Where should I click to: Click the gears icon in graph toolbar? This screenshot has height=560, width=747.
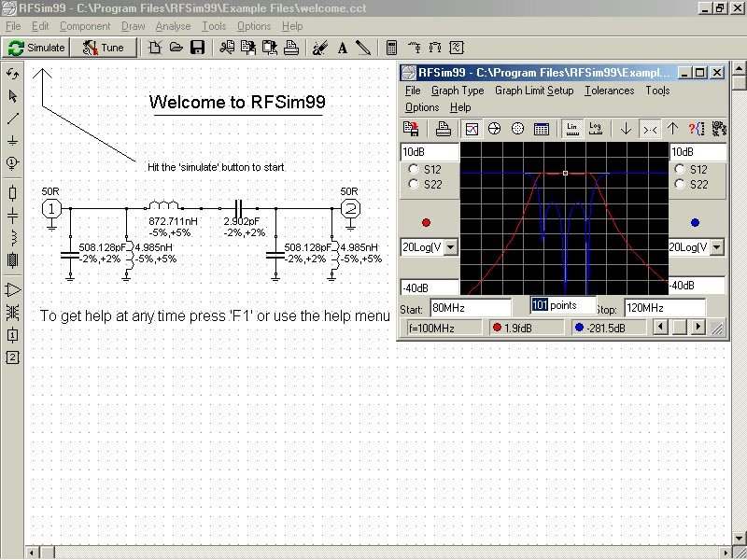719,129
